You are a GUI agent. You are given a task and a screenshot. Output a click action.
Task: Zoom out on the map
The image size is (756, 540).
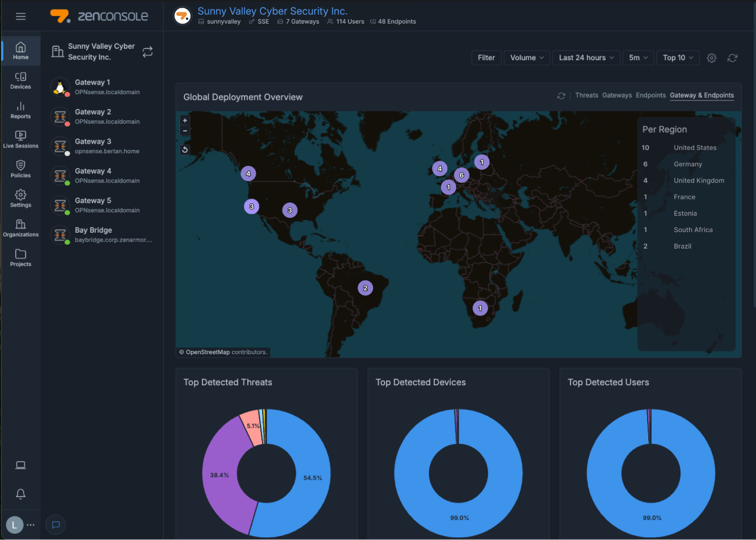[185, 131]
